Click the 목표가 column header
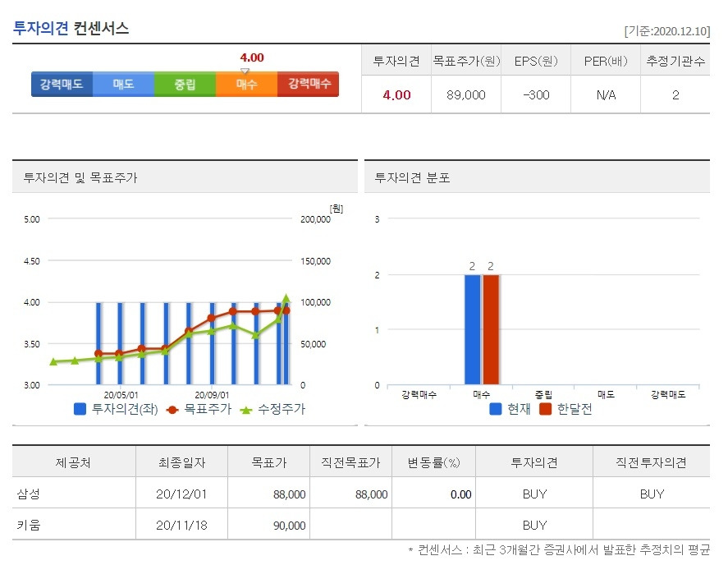This screenshot has width=728, height=565. [269, 462]
